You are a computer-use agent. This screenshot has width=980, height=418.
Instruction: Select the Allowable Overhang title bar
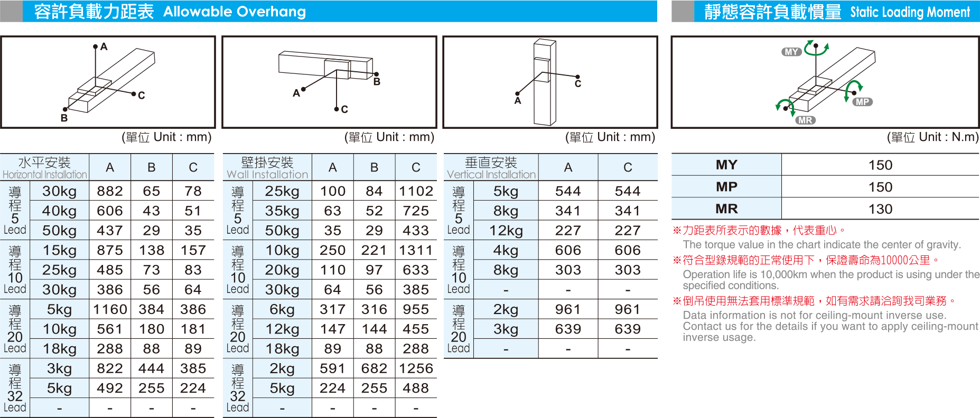[x=329, y=11]
